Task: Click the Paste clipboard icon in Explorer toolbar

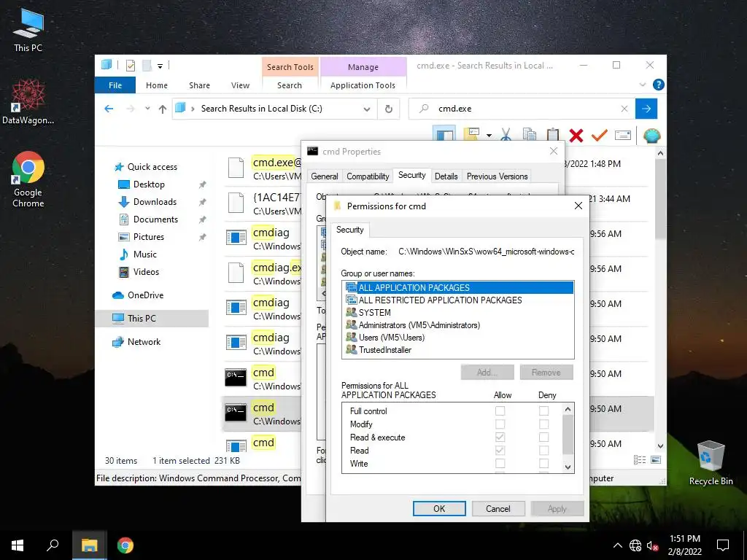Action: (553, 135)
